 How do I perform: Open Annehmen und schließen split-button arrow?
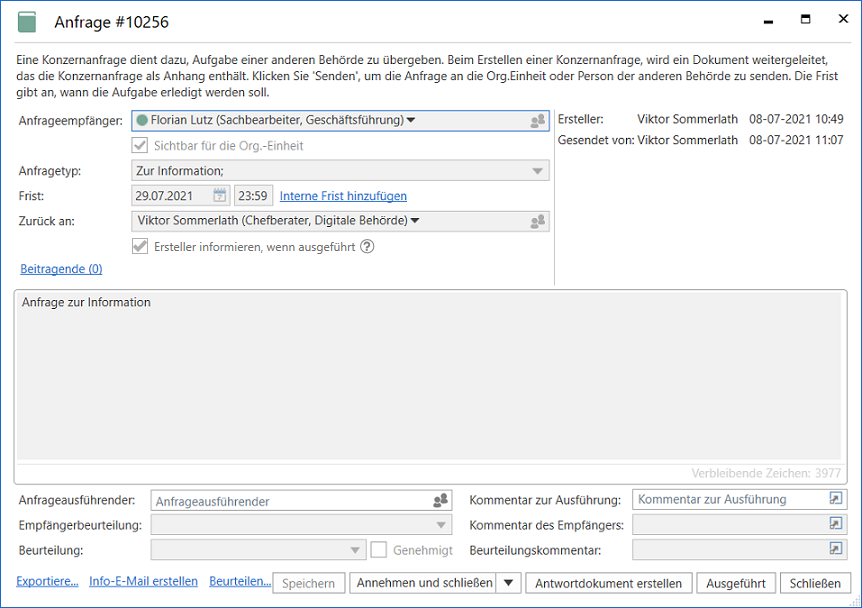510,583
